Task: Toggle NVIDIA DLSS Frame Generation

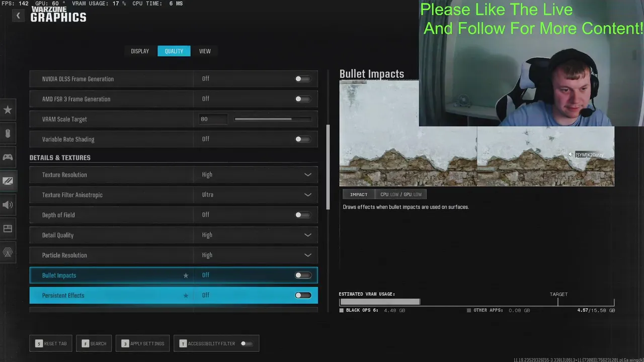Action: (x=303, y=79)
